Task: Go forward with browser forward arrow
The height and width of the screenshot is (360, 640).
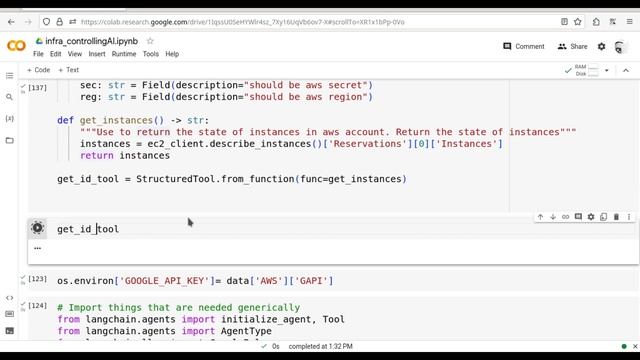Action: (x=28, y=22)
